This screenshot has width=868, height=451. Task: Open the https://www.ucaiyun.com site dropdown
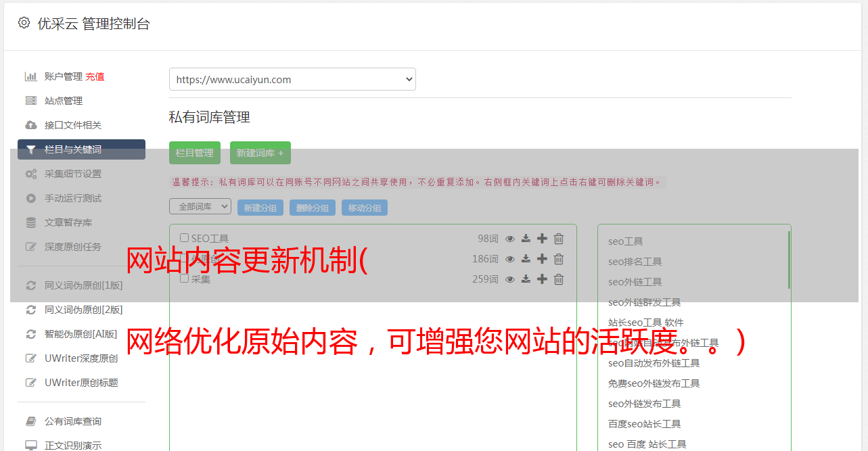[292, 79]
